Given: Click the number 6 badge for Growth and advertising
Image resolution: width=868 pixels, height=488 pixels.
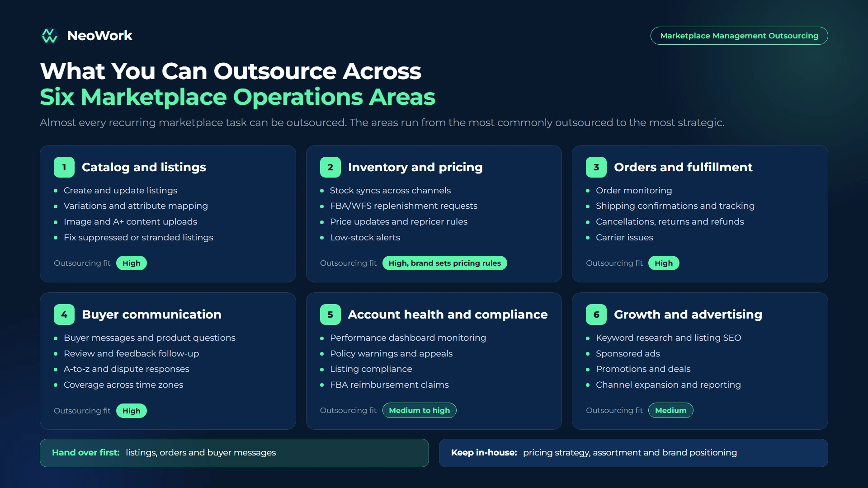Looking at the screenshot, I should tap(596, 314).
